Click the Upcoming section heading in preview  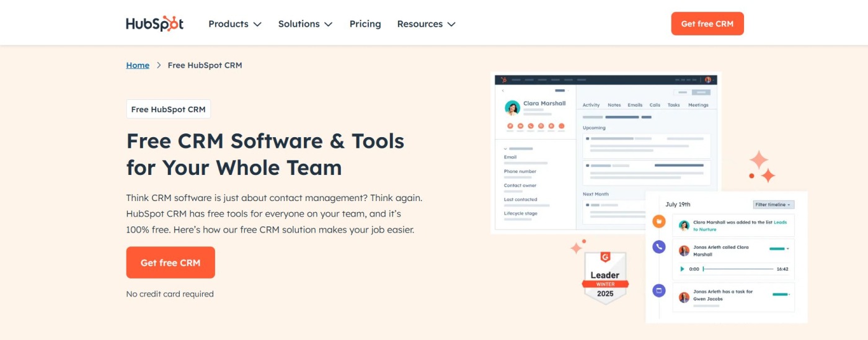(594, 128)
